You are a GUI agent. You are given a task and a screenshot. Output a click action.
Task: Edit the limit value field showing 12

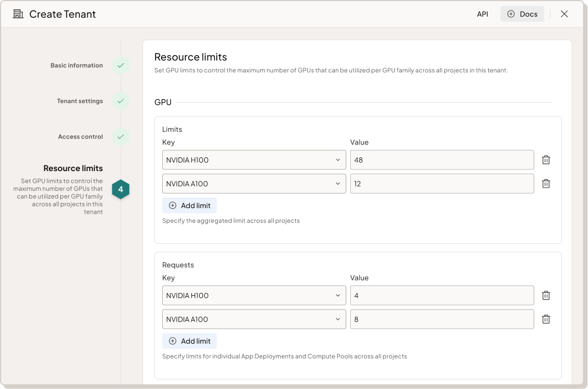tap(442, 183)
